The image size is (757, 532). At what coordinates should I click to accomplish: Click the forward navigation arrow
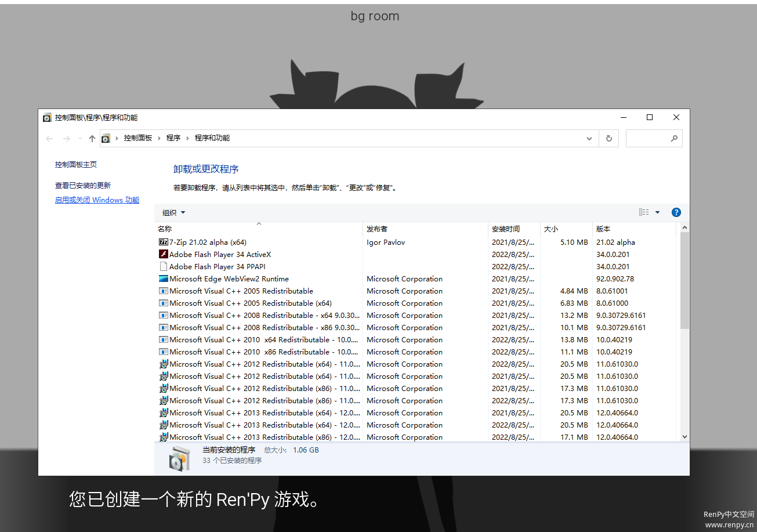pos(67,139)
